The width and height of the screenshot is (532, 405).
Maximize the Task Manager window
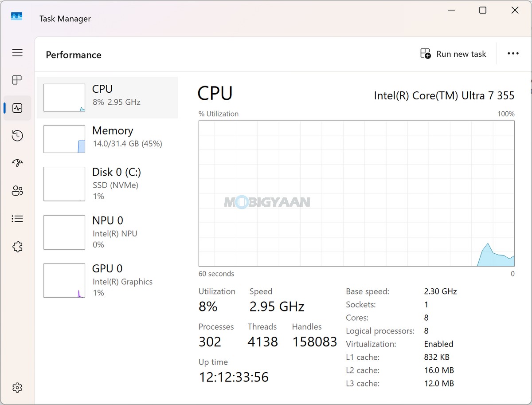(x=483, y=10)
